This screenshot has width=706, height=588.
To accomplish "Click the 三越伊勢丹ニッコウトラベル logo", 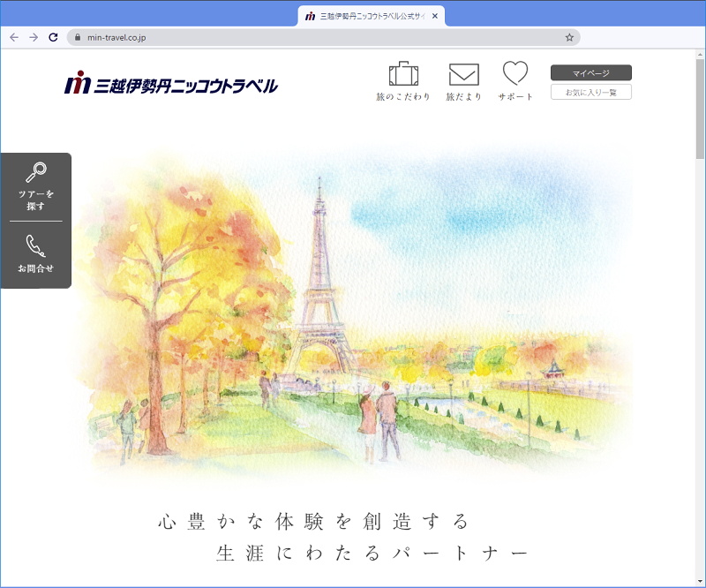I will click(171, 85).
